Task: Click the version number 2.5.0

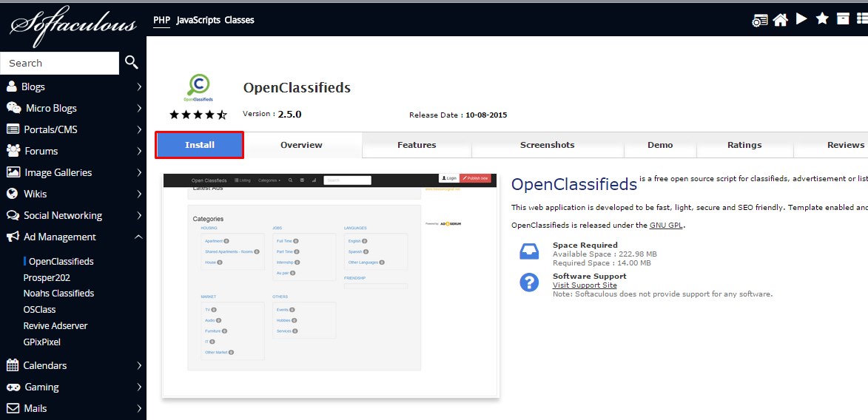Action: click(x=289, y=115)
